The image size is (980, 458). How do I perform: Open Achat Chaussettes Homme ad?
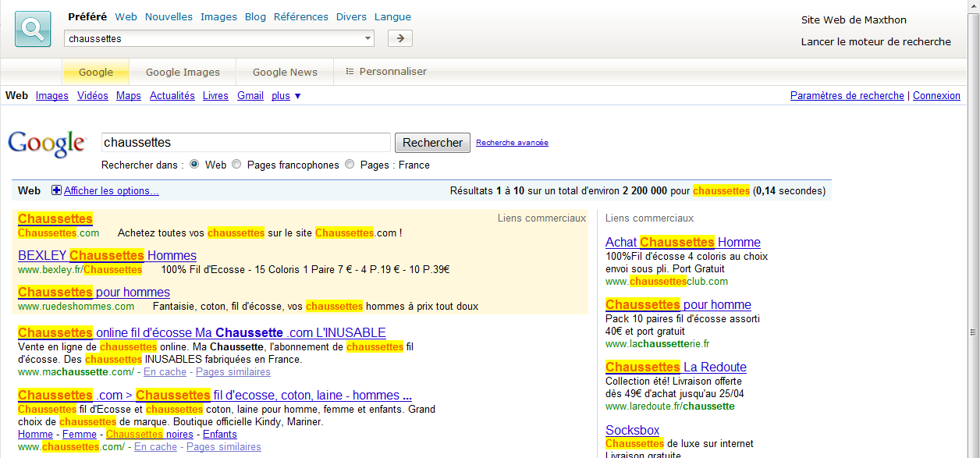683,243
